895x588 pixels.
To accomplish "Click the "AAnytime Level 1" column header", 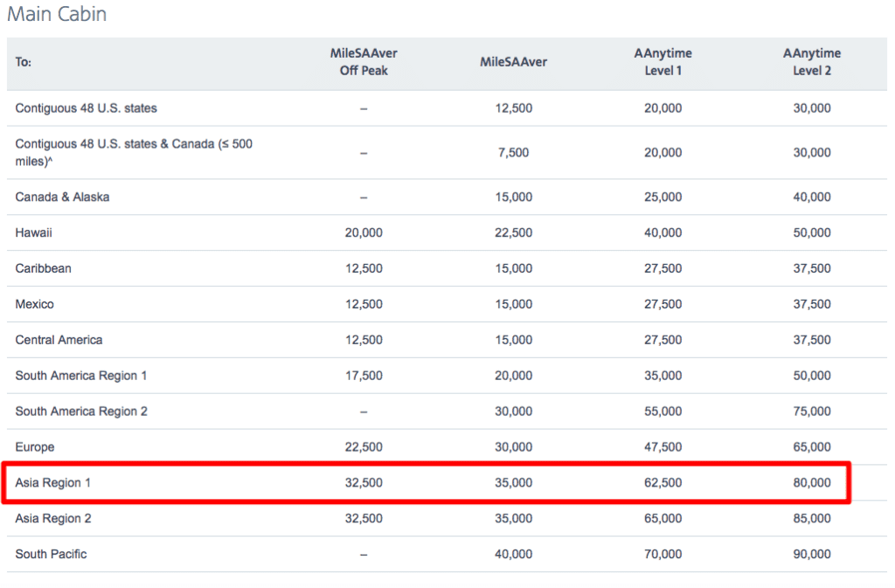I will tap(663, 62).
